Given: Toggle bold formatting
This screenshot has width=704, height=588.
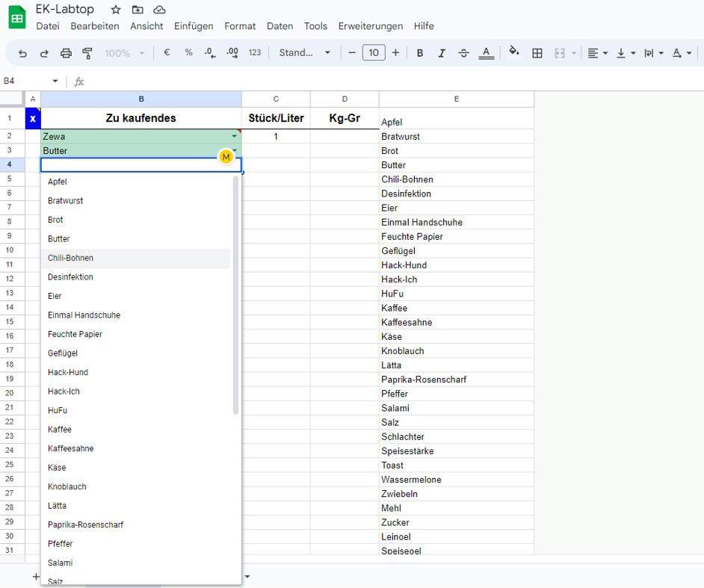Looking at the screenshot, I should coord(420,53).
